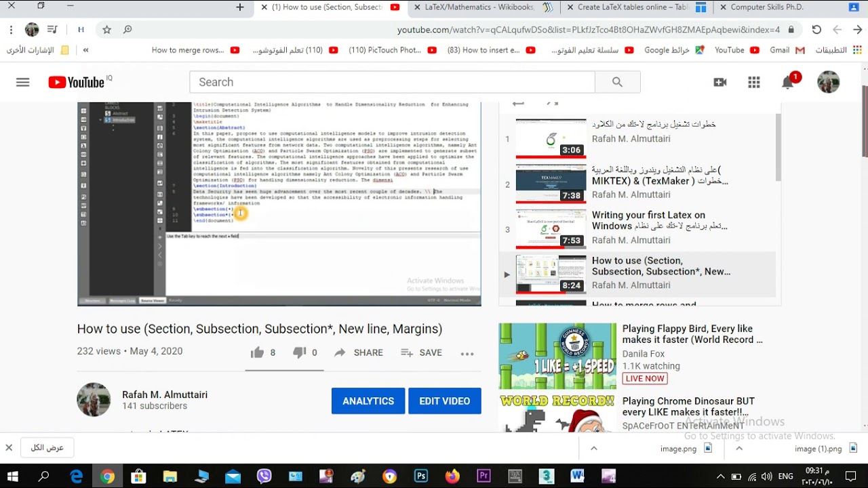The height and width of the screenshot is (488, 868).
Task: Toggle playlist shuffle icon
Action: point(552,104)
